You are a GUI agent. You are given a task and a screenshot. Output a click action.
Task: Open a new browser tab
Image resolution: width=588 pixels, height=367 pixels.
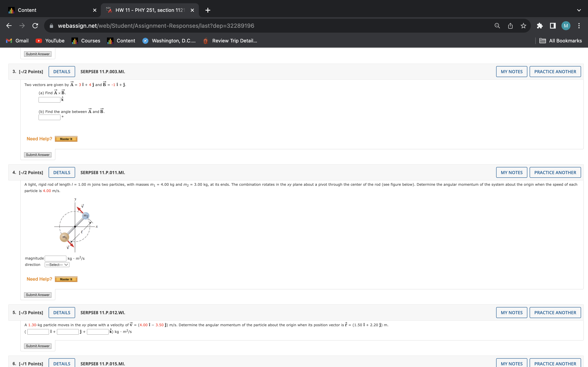208,10
